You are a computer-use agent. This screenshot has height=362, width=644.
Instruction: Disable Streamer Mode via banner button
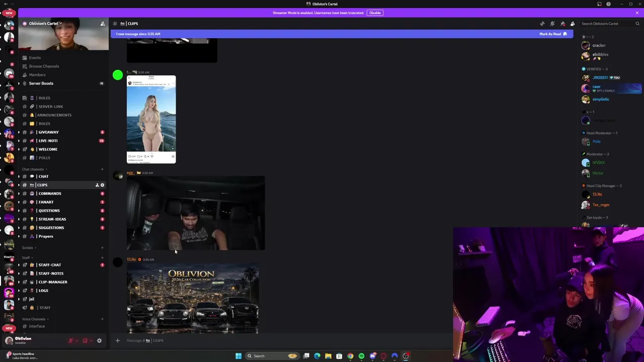pyautogui.click(x=375, y=13)
